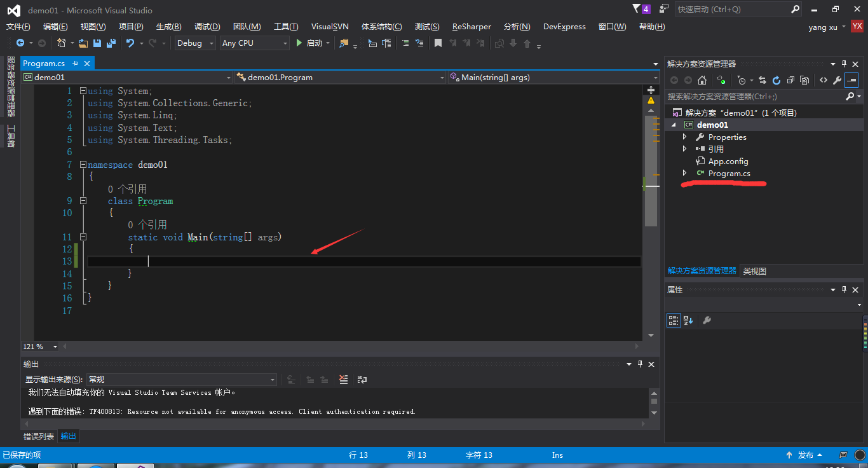Open the ReSharper menu
The height and width of the screenshot is (468, 868).
click(471, 27)
